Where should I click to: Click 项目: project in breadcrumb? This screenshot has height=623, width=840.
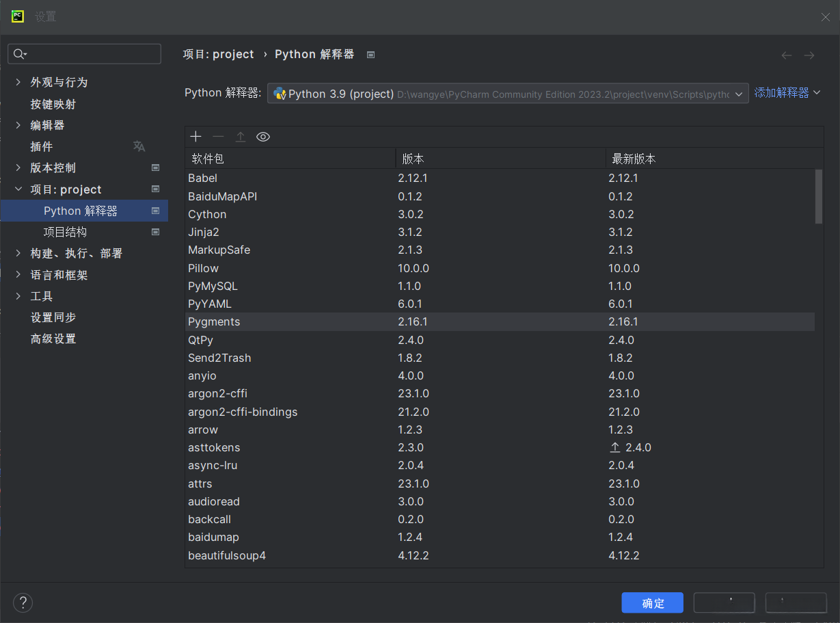218,54
